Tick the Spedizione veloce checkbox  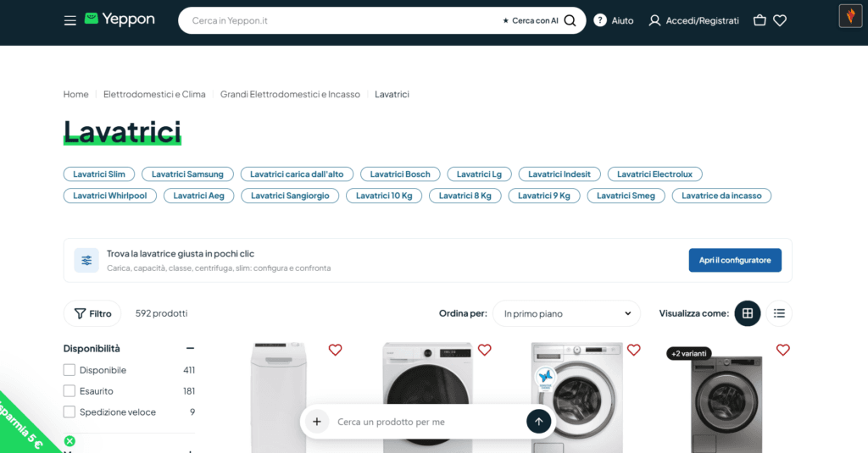[70, 412]
